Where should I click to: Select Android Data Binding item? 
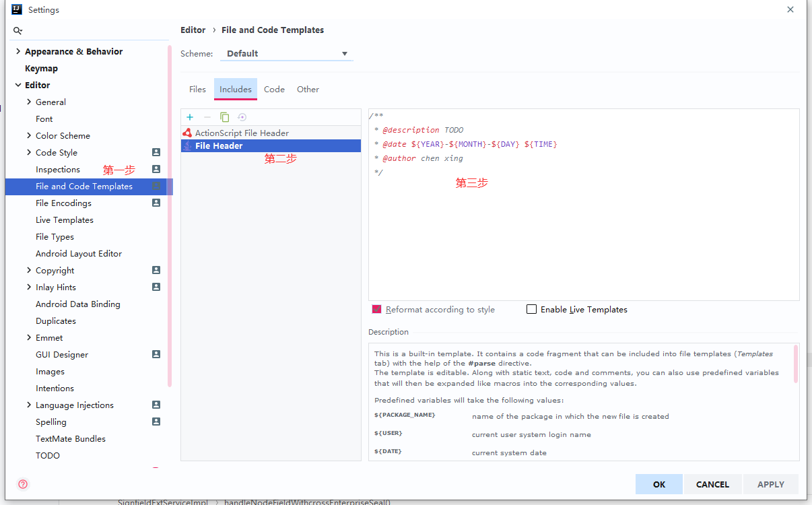pos(78,304)
